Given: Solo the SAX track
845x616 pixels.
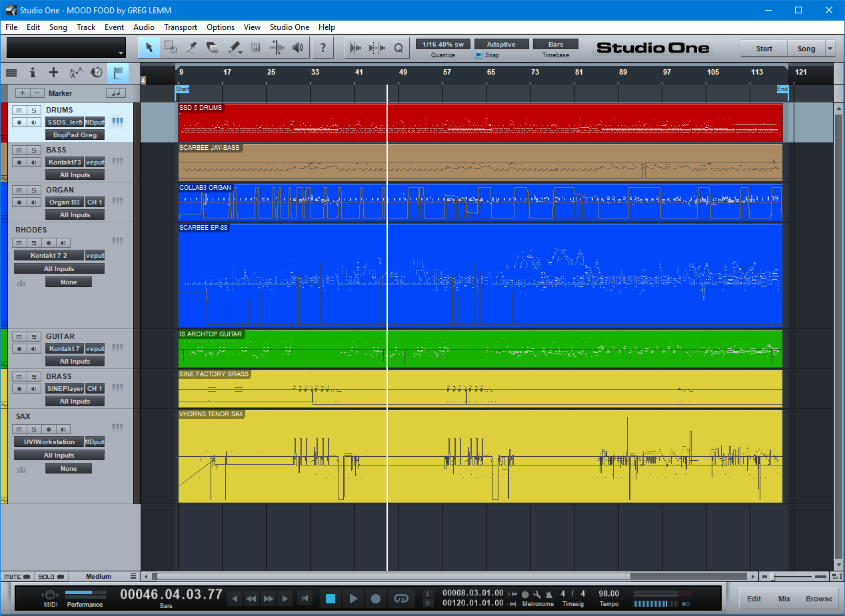Looking at the screenshot, I should [34, 430].
